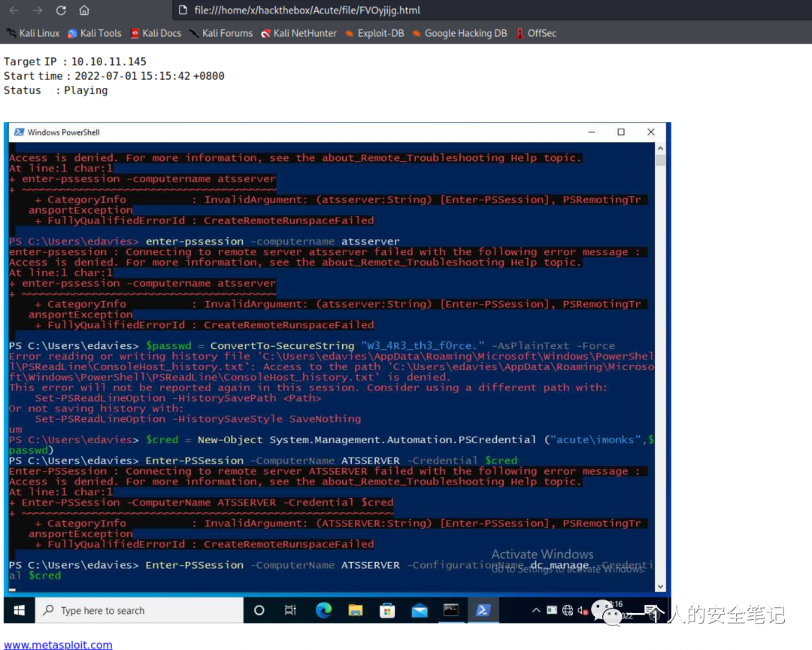Image resolution: width=812 pixels, height=650 pixels.
Task: Open Kali Docs bookmark
Action: pos(156,33)
